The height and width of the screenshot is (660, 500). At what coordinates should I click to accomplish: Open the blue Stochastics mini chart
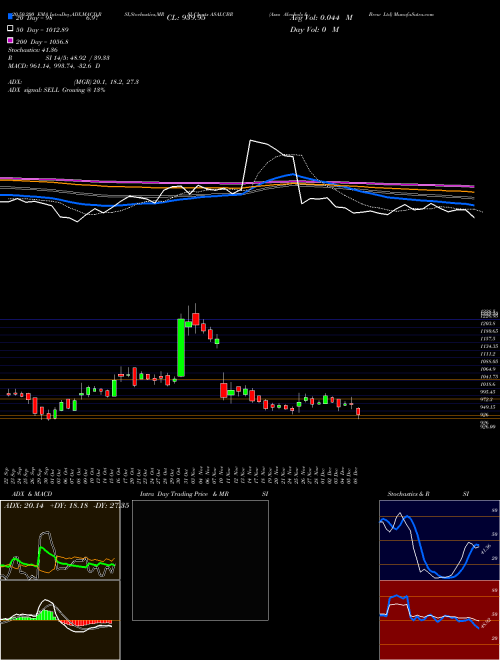[x=439, y=540]
